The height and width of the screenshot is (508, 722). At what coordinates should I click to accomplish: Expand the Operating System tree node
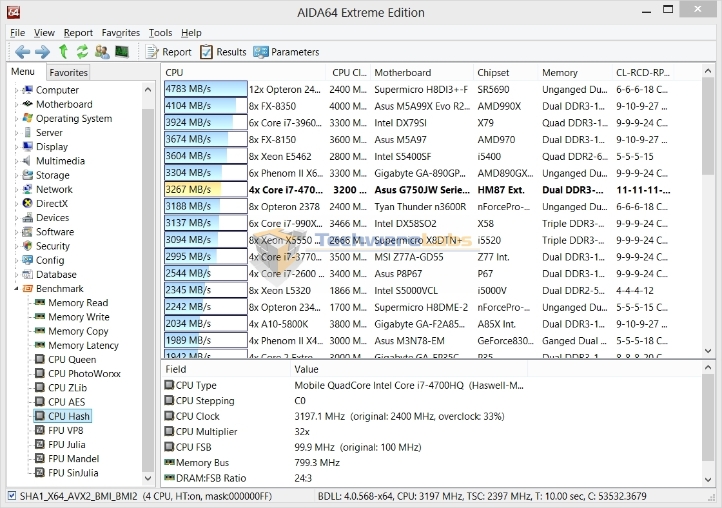tap(17, 118)
